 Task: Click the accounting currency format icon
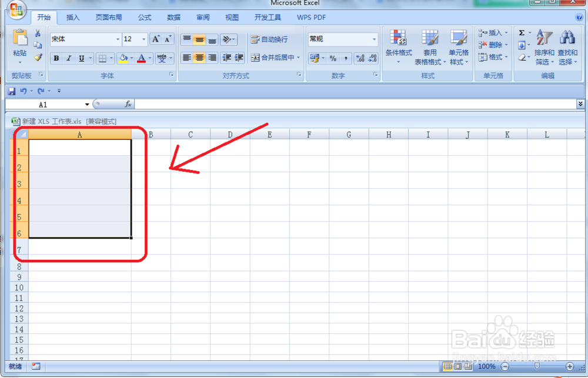tap(314, 58)
